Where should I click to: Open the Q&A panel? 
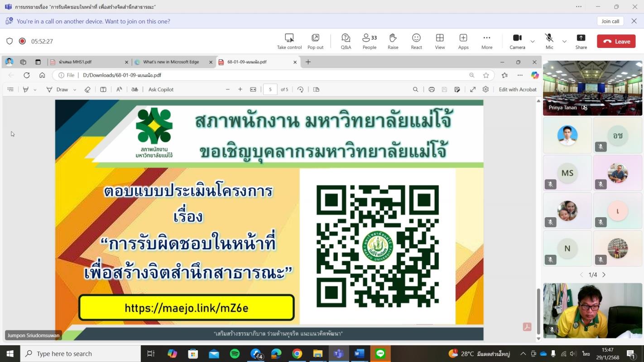pos(346,41)
